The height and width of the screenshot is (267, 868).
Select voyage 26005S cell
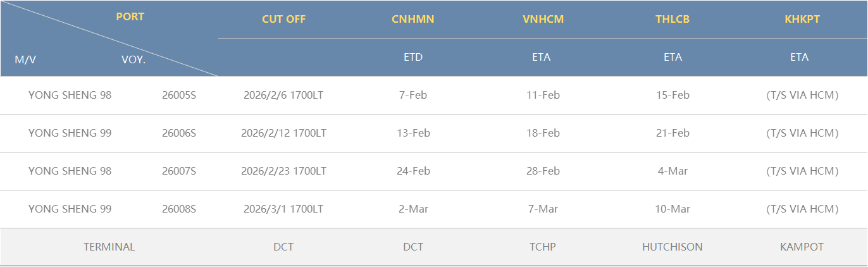[179, 96]
